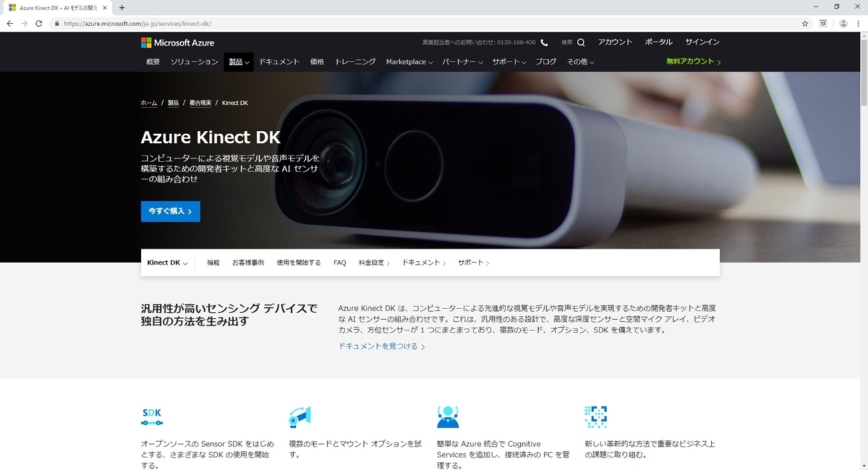
Task: Expand the その他 dropdown menu
Action: tap(580, 61)
